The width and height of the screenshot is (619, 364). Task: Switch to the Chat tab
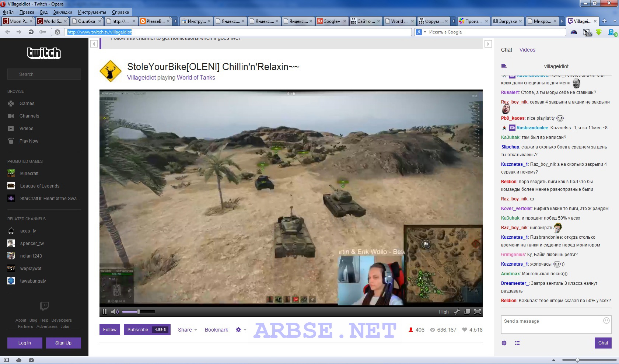click(x=507, y=50)
